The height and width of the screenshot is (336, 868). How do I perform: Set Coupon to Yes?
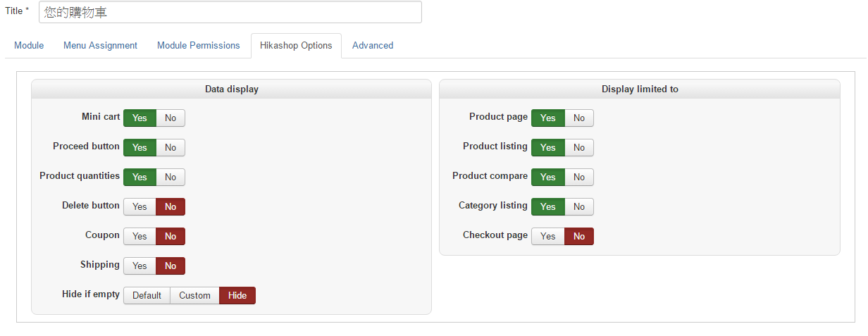pyautogui.click(x=139, y=236)
